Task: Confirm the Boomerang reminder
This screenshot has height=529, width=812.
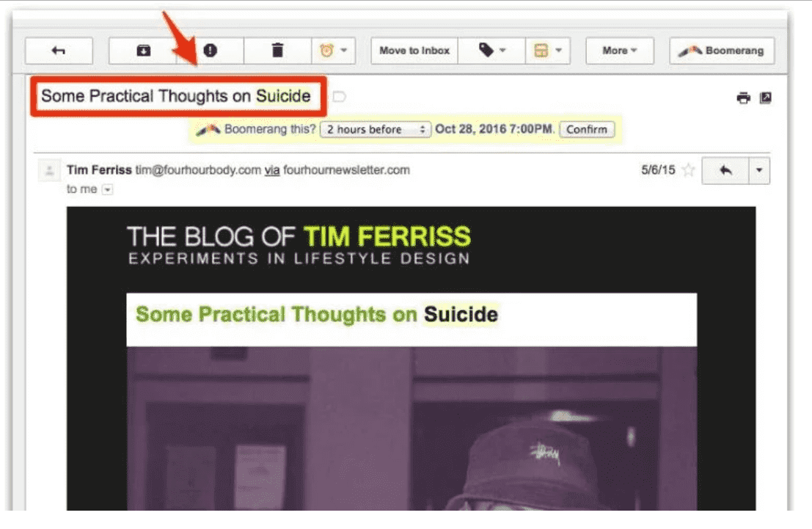Action: point(587,129)
